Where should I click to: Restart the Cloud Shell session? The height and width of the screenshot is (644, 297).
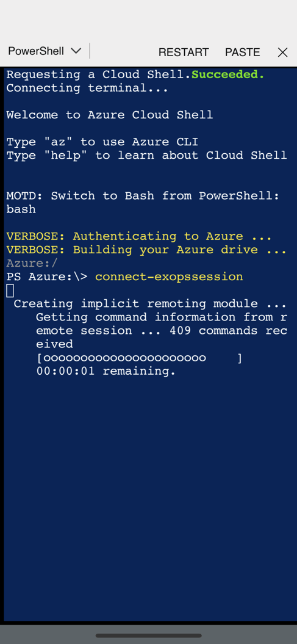tap(184, 52)
